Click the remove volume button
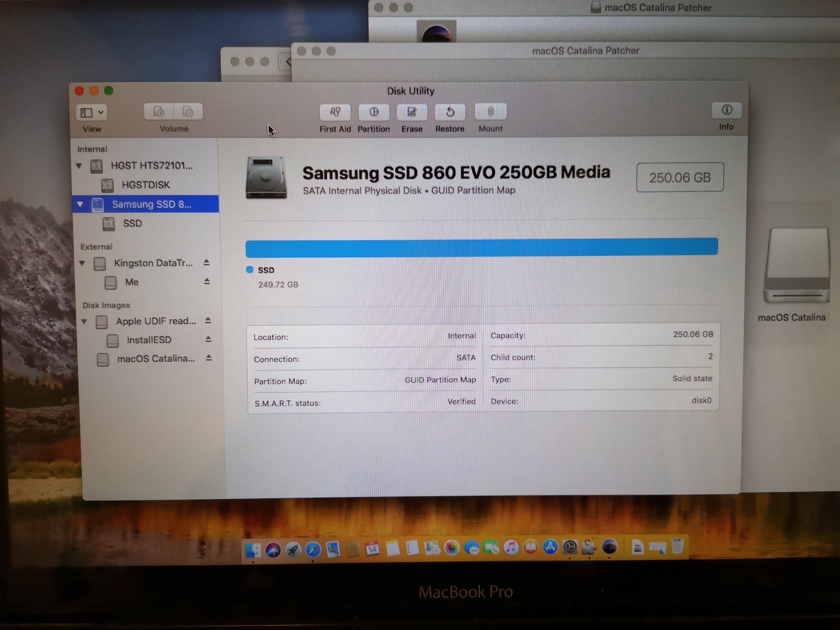 (188, 112)
